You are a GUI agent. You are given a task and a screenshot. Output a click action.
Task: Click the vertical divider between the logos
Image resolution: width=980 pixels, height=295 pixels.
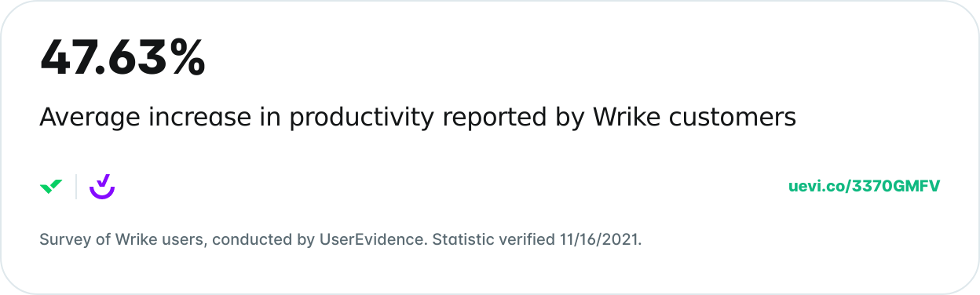pos(76,187)
